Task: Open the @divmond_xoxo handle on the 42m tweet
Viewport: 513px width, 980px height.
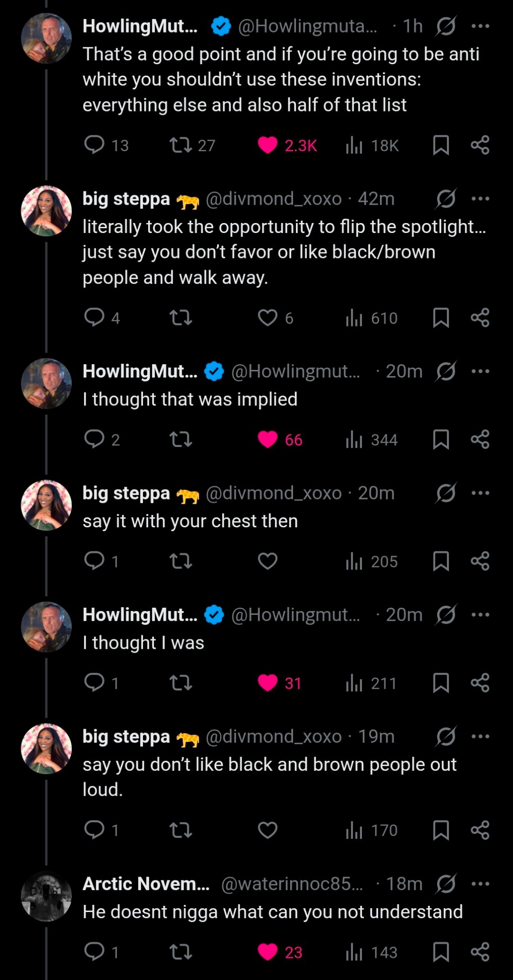Action: pyautogui.click(x=273, y=199)
